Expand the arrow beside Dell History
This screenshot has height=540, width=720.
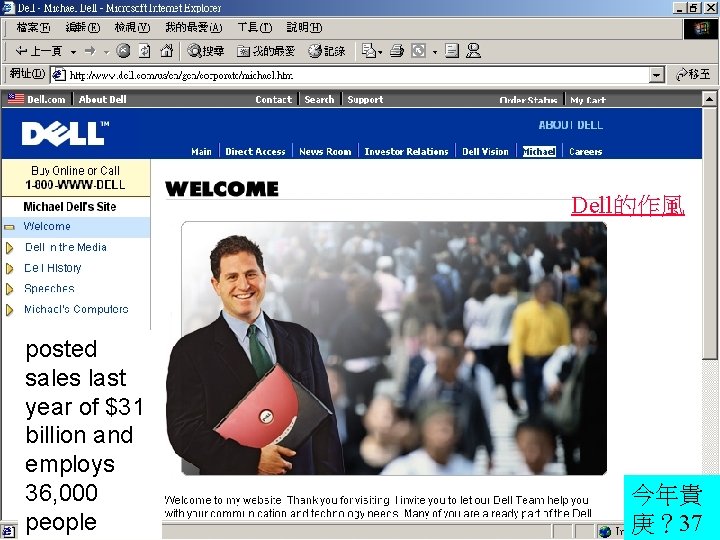pos(9,269)
